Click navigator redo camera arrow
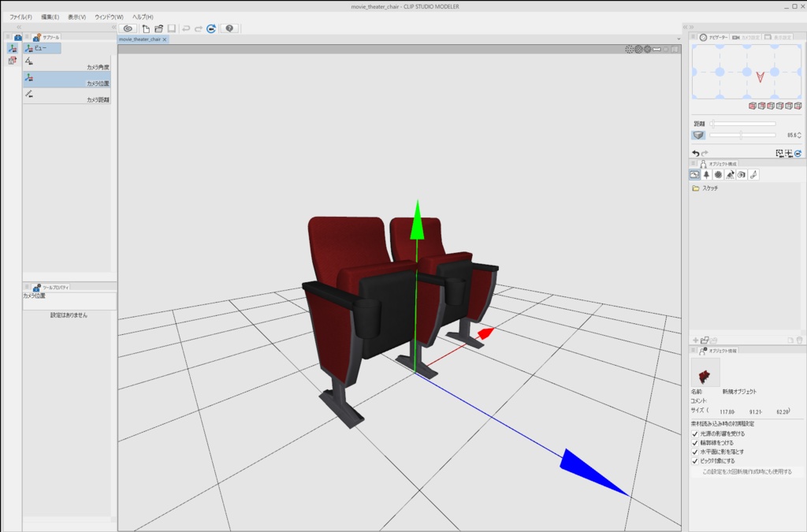 click(x=705, y=154)
